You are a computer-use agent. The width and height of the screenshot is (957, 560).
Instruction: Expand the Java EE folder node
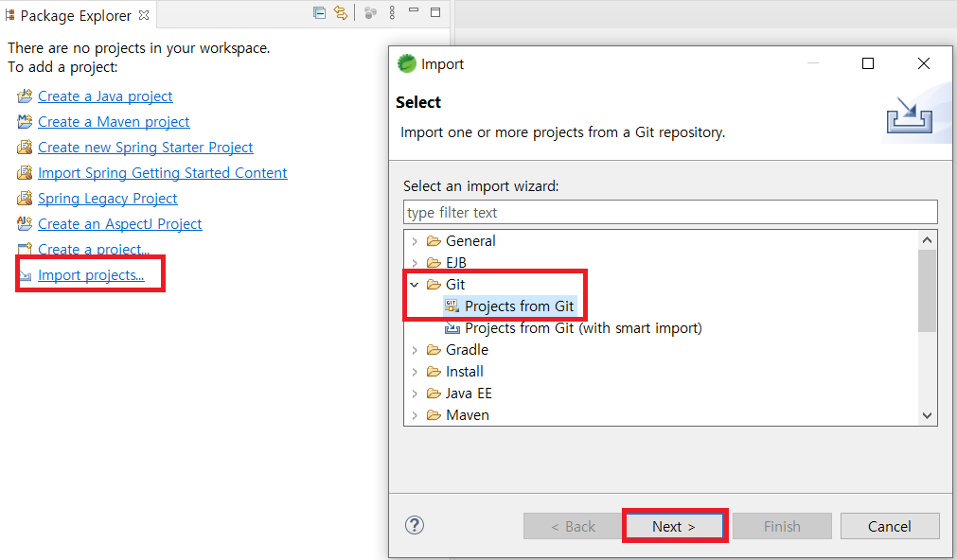[415, 394]
